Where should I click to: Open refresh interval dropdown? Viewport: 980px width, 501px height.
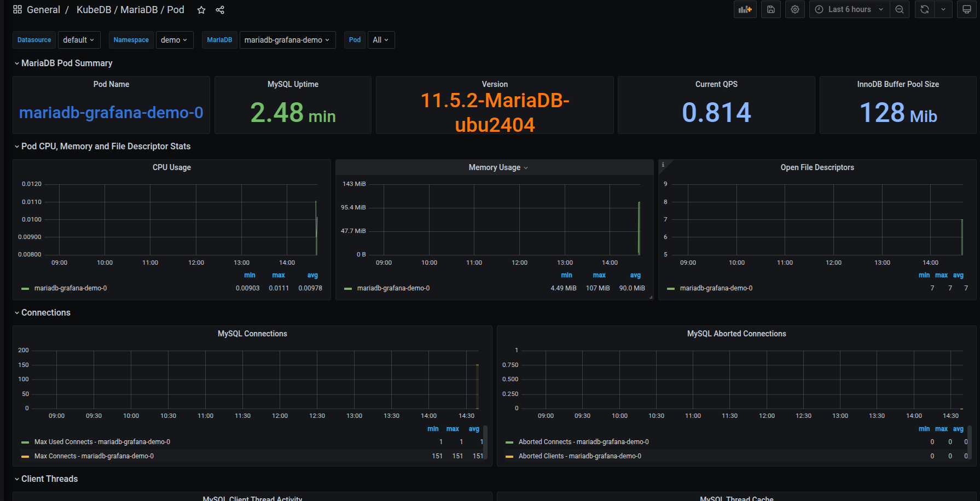click(x=943, y=9)
